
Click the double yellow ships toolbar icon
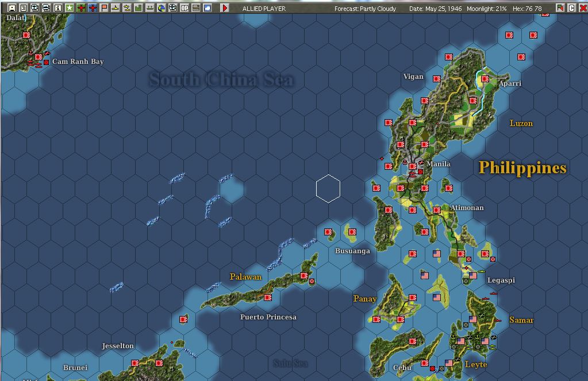click(x=127, y=8)
